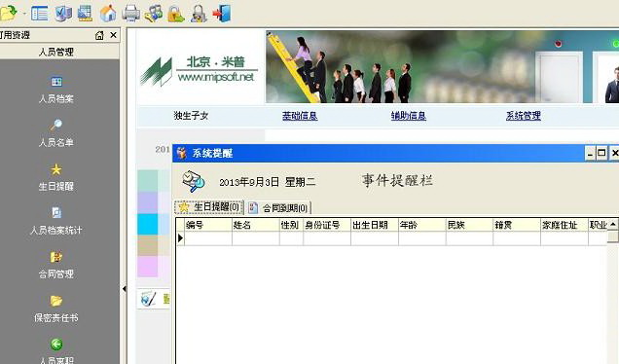Click the printer icon in the toolbar
This screenshot has width=619, height=364.
130,13
